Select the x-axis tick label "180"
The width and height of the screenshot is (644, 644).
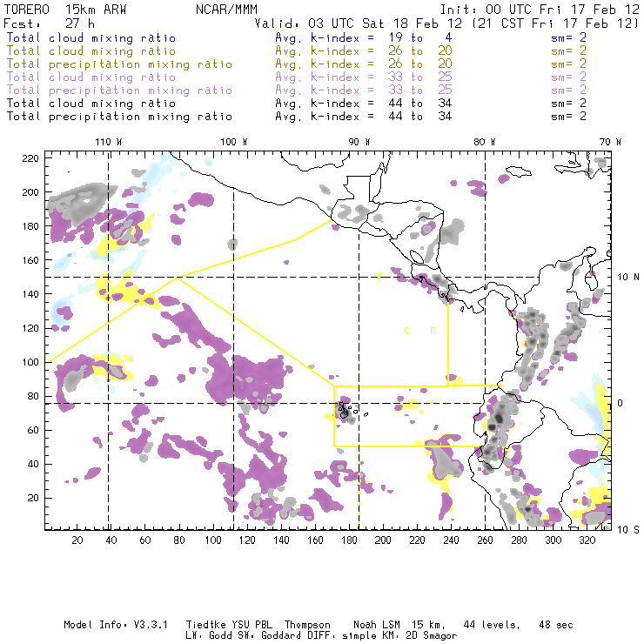349,540
